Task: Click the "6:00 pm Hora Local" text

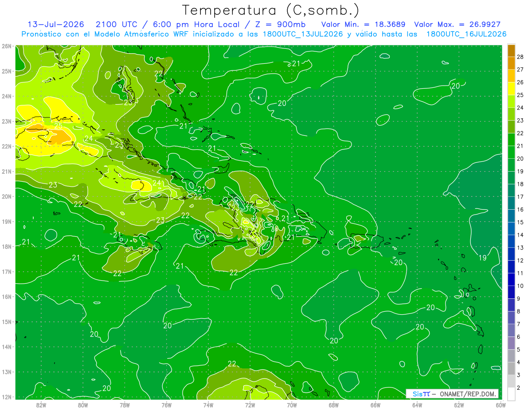Action: [197, 24]
